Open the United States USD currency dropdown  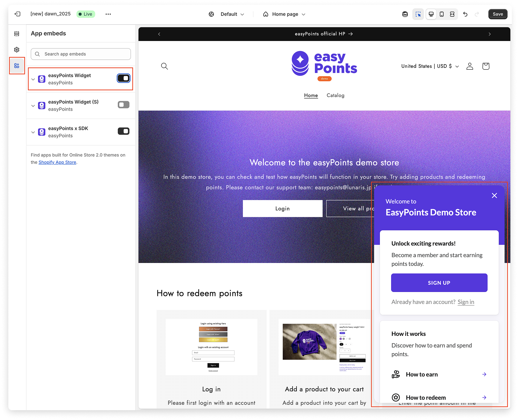click(x=430, y=66)
